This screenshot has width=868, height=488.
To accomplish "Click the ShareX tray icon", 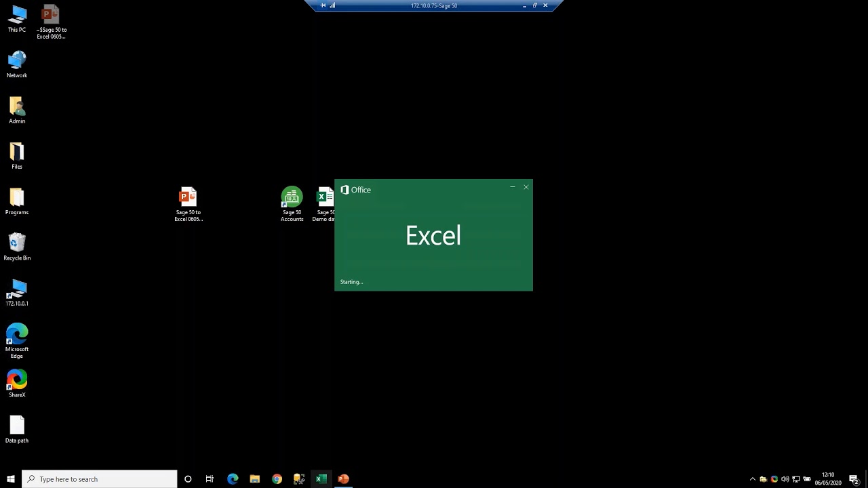I will pyautogui.click(x=774, y=479).
